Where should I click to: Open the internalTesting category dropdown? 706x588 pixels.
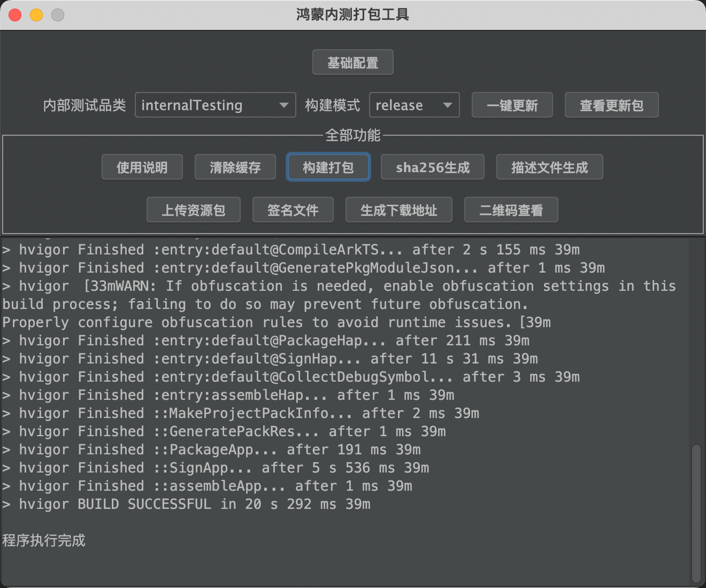click(216, 105)
